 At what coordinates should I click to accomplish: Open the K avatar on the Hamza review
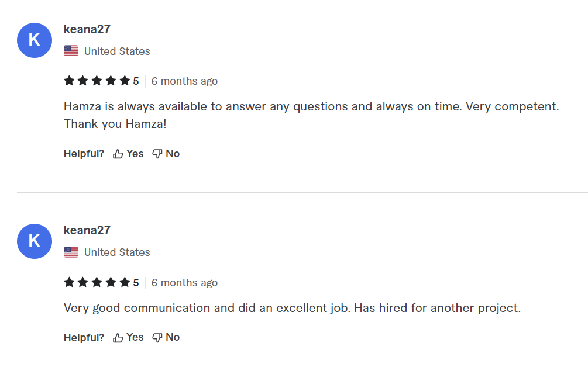tap(35, 40)
